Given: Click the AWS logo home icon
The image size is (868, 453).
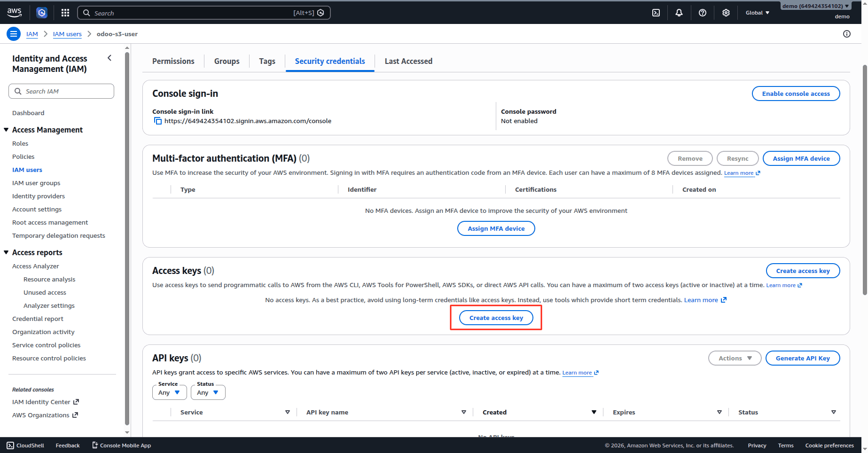Looking at the screenshot, I should pyautogui.click(x=14, y=13).
